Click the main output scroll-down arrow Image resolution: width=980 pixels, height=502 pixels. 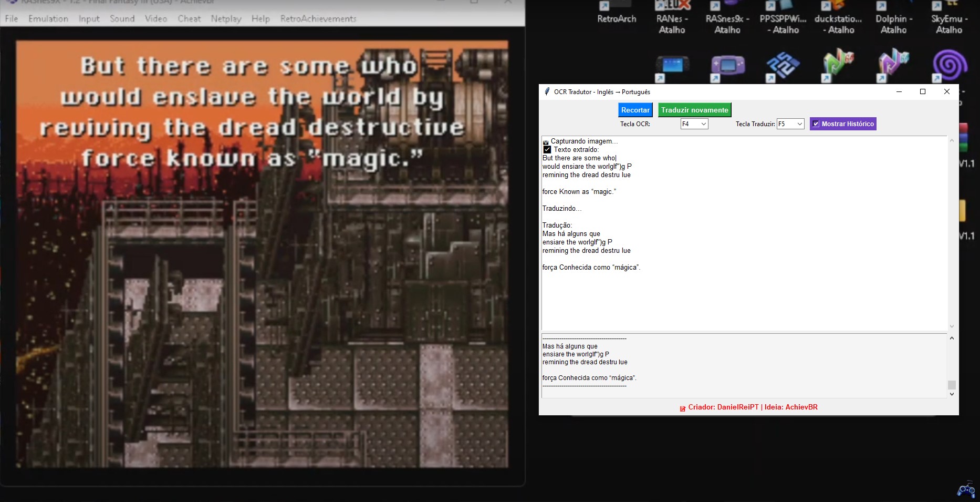pos(952,326)
